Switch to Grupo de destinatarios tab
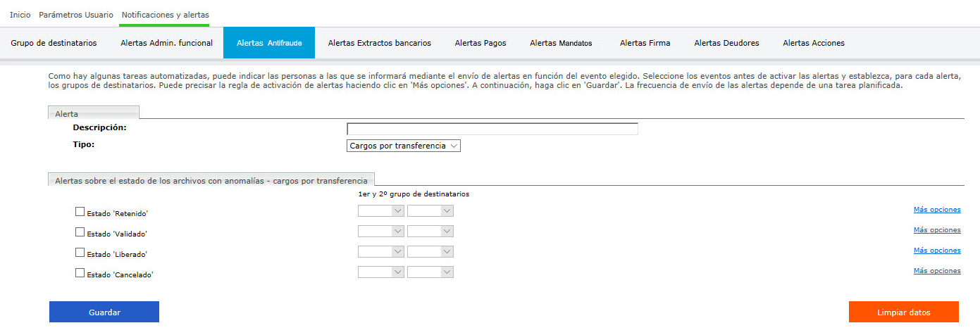Image resolution: width=980 pixels, height=335 pixels. [x=54, y=43]
